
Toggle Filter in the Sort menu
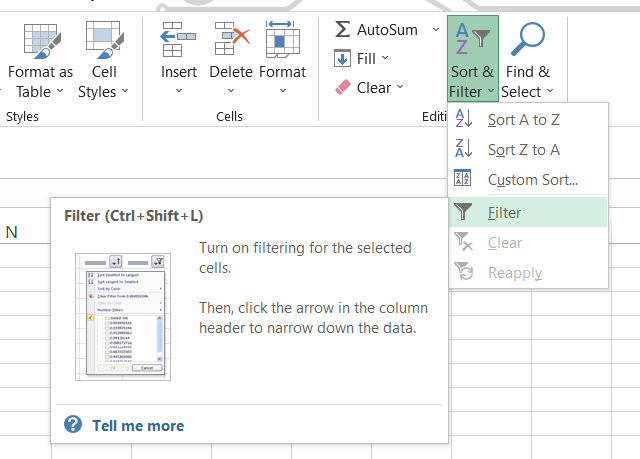(504, 212)
